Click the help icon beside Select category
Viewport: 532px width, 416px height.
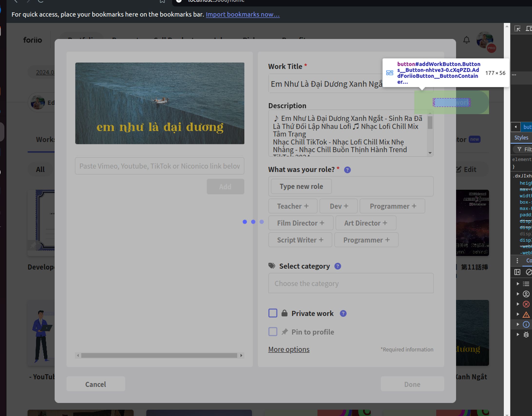[x=338, y=266]
